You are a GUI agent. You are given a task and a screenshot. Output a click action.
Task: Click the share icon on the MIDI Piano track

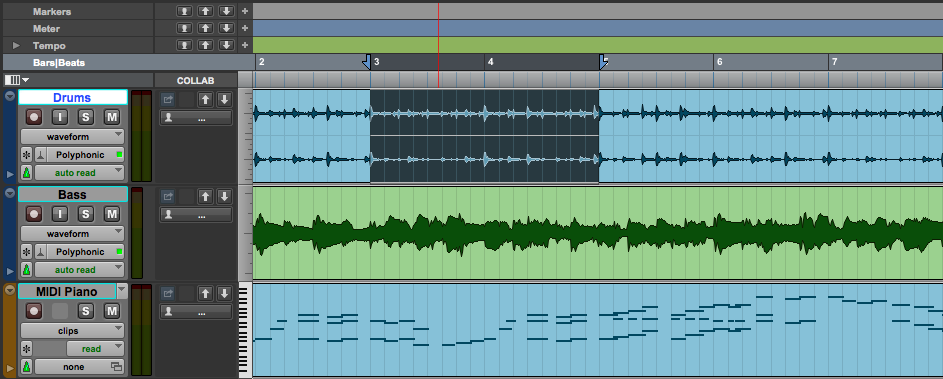click(x=168, y=294)
